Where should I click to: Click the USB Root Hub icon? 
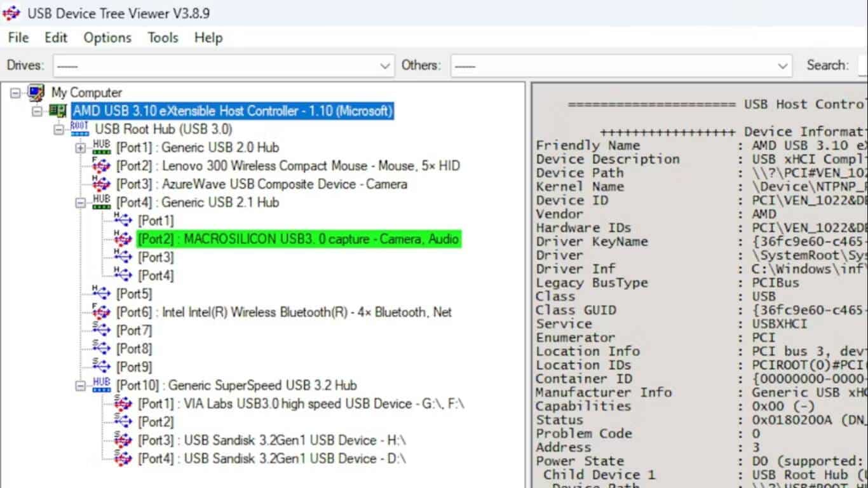(79, 129)
